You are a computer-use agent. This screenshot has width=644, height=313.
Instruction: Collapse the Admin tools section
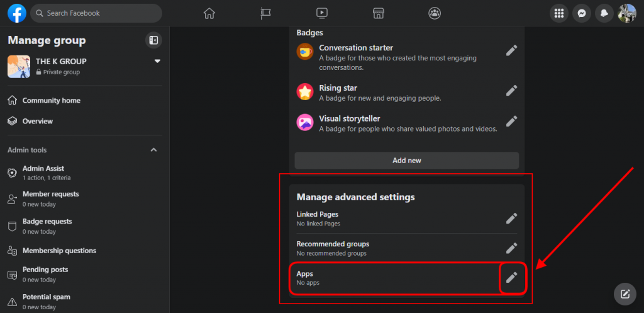(x=153, y=150)
